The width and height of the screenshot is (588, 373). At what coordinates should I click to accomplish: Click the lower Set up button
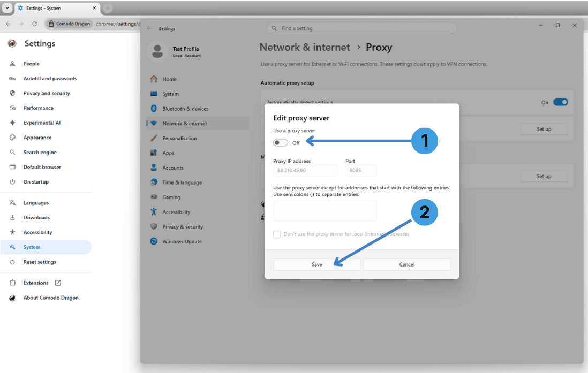coord(544,176)
